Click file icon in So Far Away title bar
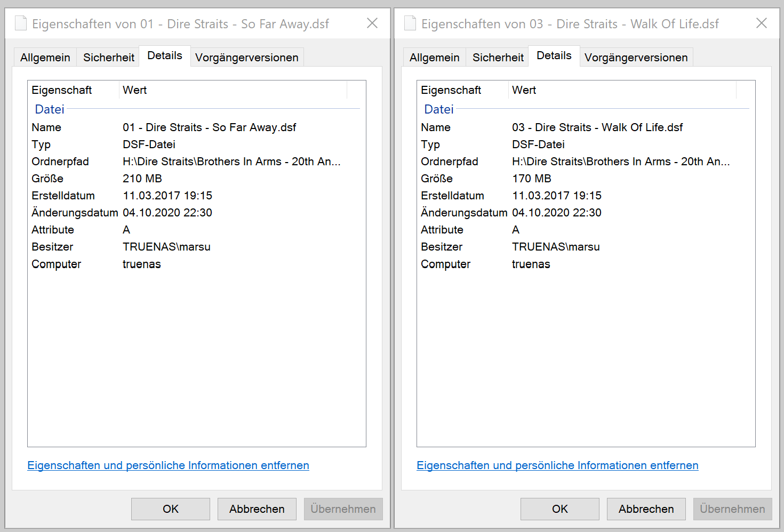This screenshot has width=784, height=532. (21, 23)
